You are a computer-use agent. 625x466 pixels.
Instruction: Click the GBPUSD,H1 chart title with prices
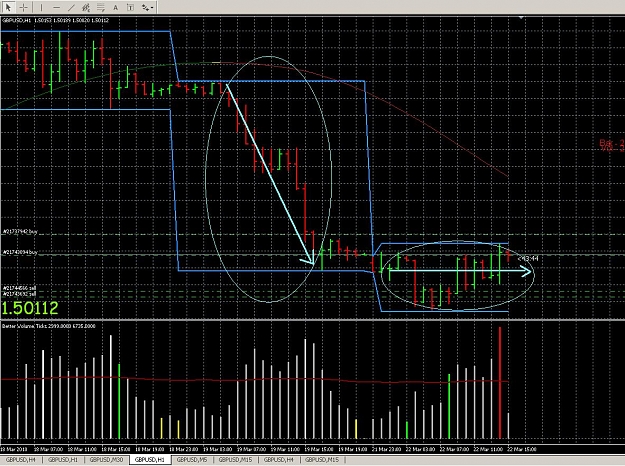[x=55, y=20]
